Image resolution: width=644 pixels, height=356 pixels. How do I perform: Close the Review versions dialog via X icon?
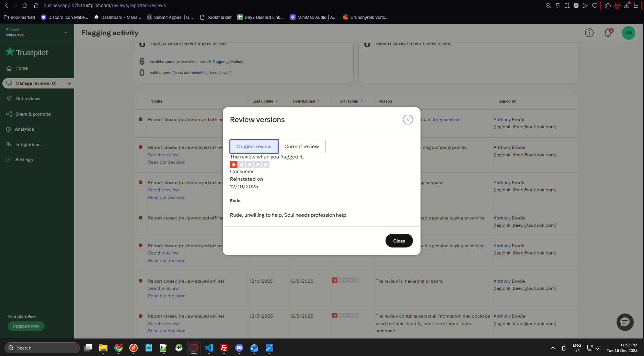[408, 120]
